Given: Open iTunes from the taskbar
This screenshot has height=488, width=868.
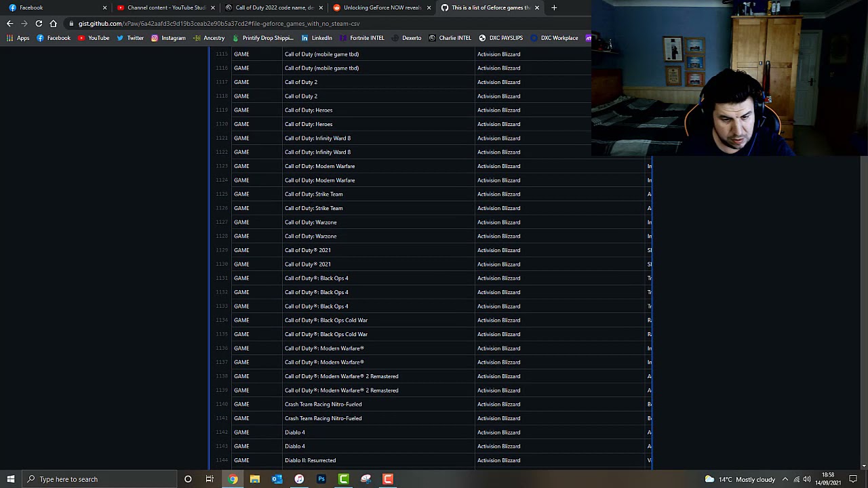Looking at the screenshot, I should coord(299,479).
